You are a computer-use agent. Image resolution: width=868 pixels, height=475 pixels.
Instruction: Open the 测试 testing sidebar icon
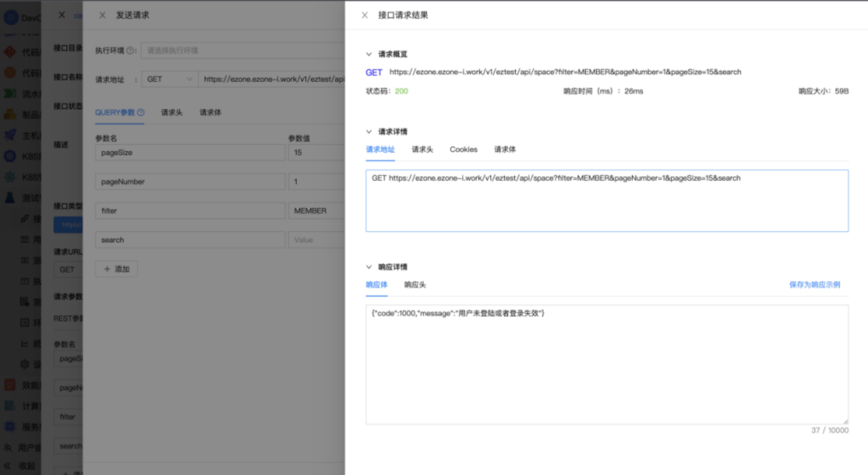point(9,197)
